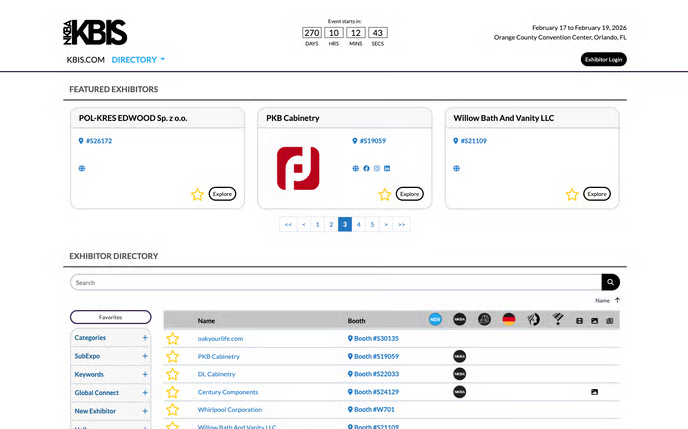Toggle ascending sort arrow next to Name
688x429 pixels.
click(x=617, y=300)
